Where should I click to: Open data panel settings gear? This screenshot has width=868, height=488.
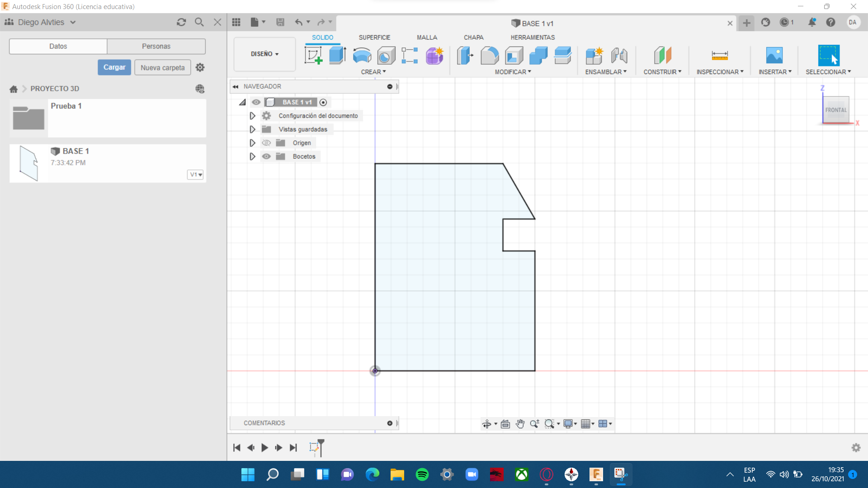coord(200,67)
